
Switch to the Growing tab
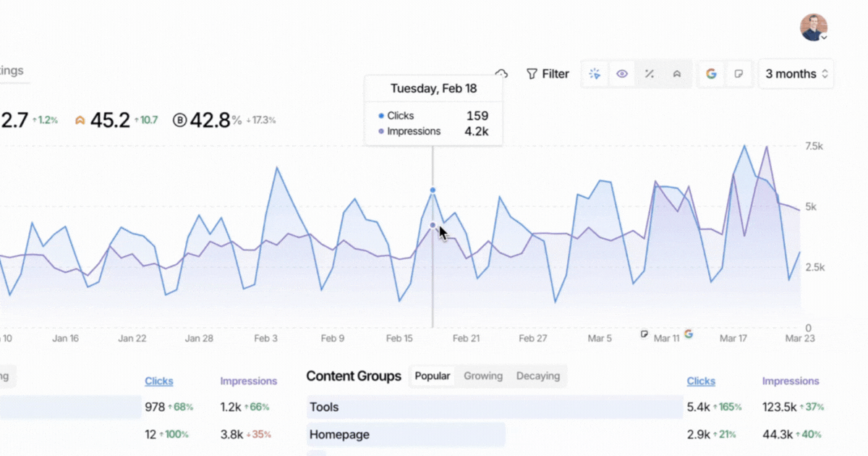482,376
